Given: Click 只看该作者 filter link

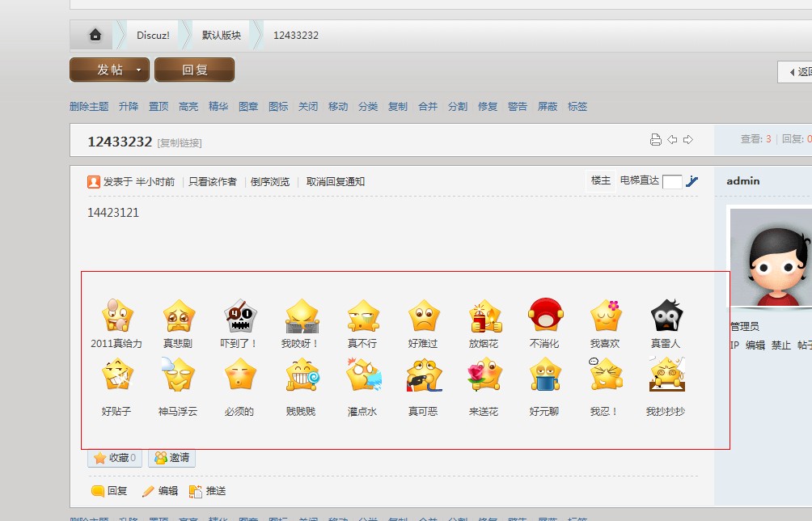Looking at the screenshot, I should [x=213, y=182].
